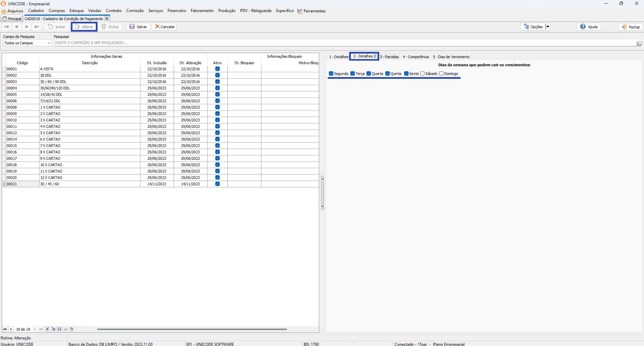Expand the Opções dropdown arrow
Image resolution: width=644 pixels, height=346 pixels.
(x=548, y=27)
